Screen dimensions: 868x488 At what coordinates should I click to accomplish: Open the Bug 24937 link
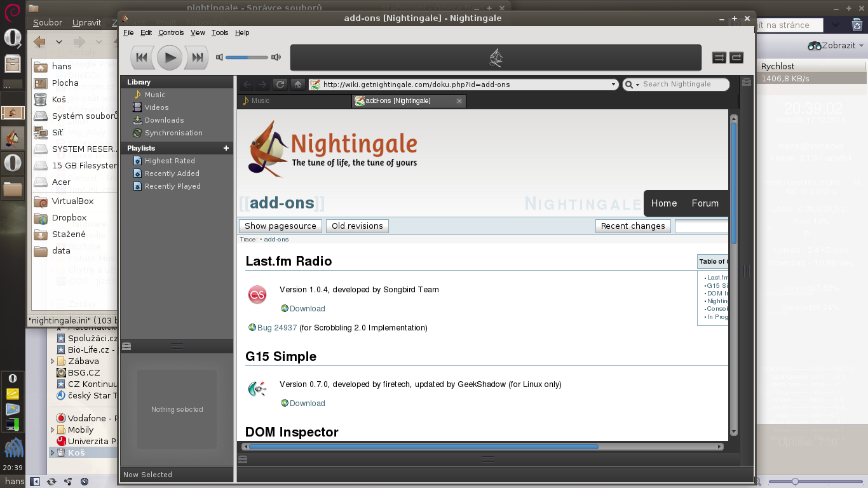coord(277,328)
